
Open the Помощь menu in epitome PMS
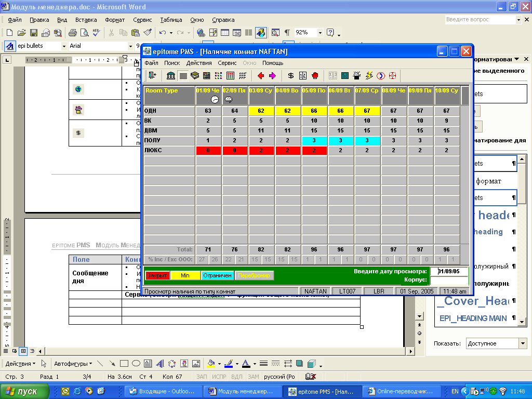coord(273,63)
